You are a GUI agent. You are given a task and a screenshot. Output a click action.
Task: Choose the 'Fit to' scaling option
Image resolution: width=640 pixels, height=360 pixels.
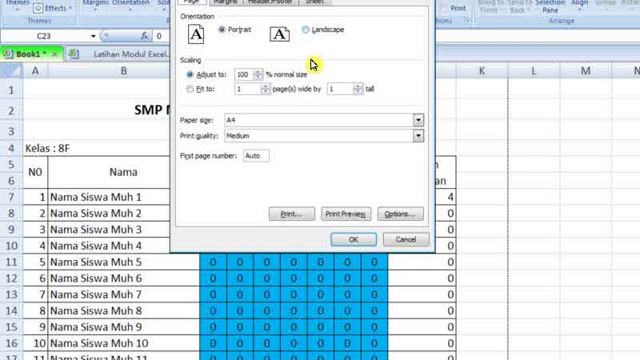click(x=190, y=89)
